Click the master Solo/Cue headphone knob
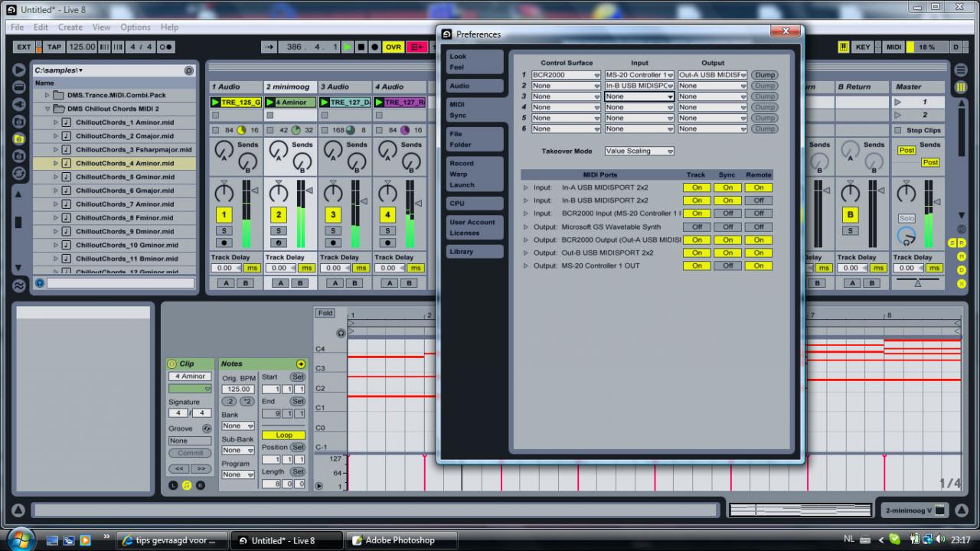 906,236
